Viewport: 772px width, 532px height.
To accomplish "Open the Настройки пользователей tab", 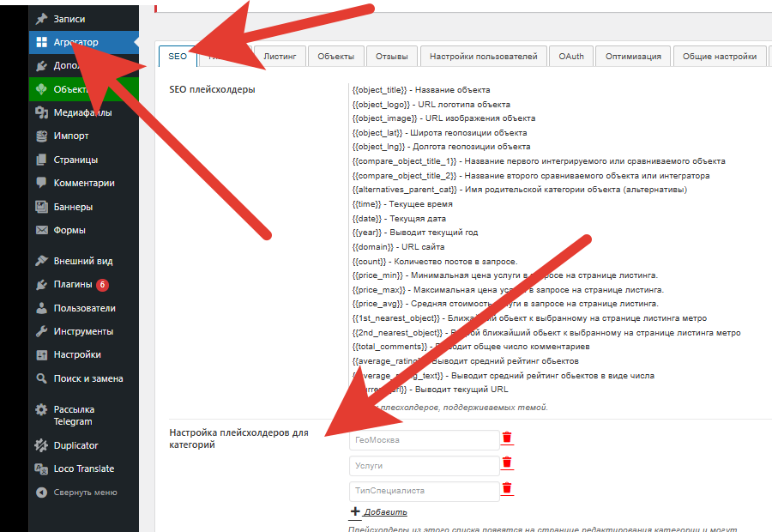I will click(483, 56).
